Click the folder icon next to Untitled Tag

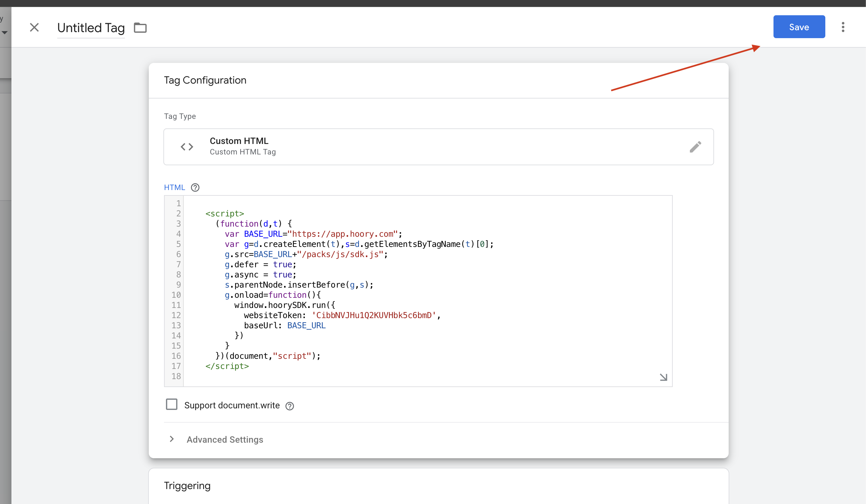140,27
